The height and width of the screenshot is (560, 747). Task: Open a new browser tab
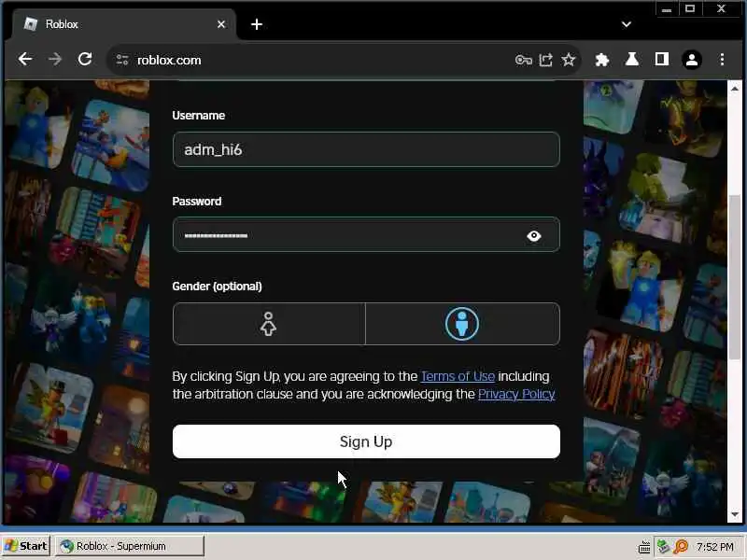(x=257, y=24)
